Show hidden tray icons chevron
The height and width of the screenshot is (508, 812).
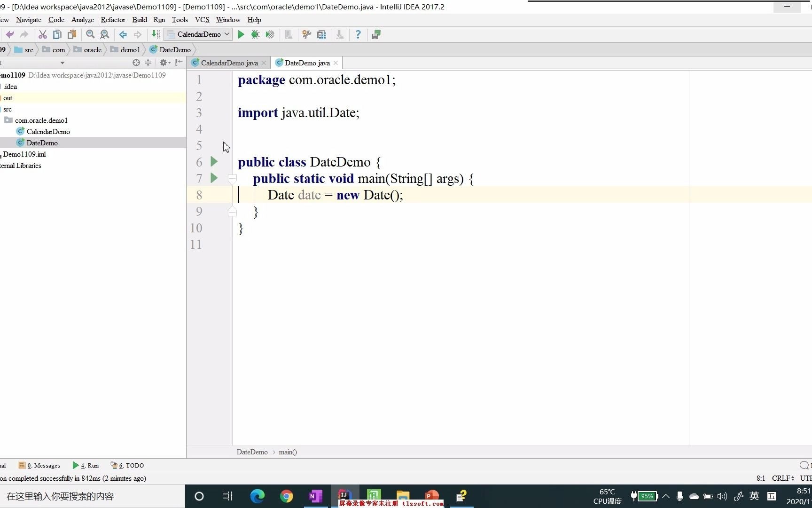666,496
